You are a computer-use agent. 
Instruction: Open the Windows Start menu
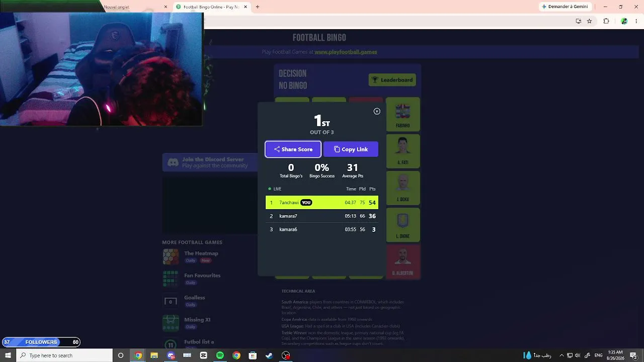(8, 355)
